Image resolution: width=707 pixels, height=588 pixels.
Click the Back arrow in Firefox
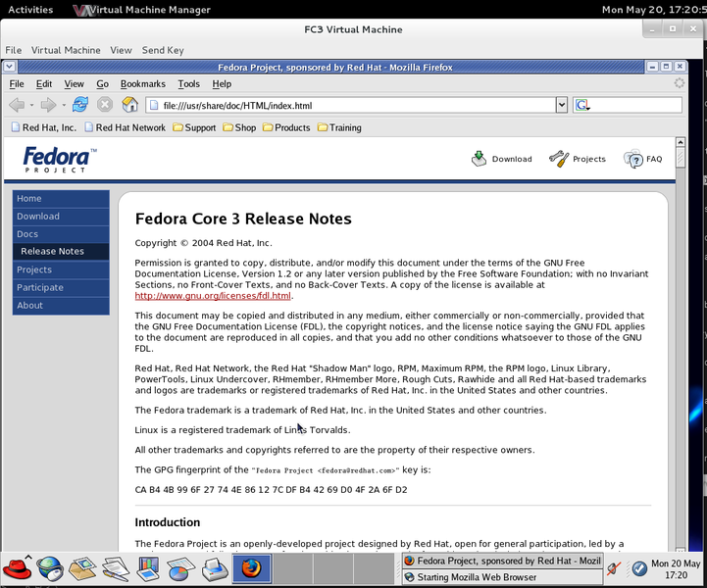(x=17, y=105)
